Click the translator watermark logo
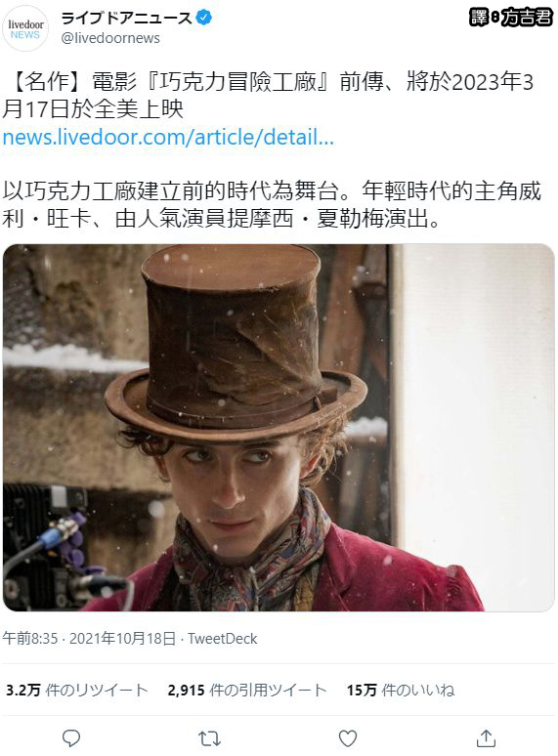Viewport: 558px width, 756px height. tap(511, 18)
